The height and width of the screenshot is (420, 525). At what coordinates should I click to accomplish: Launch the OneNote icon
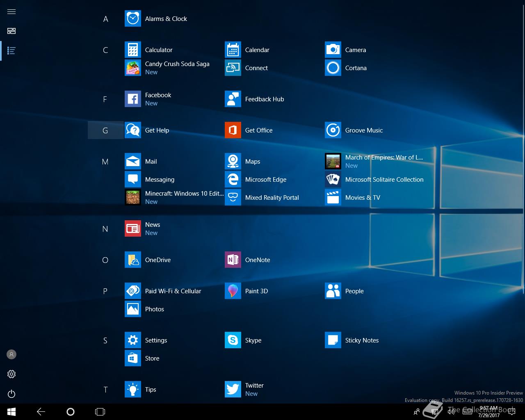point(233,260)
